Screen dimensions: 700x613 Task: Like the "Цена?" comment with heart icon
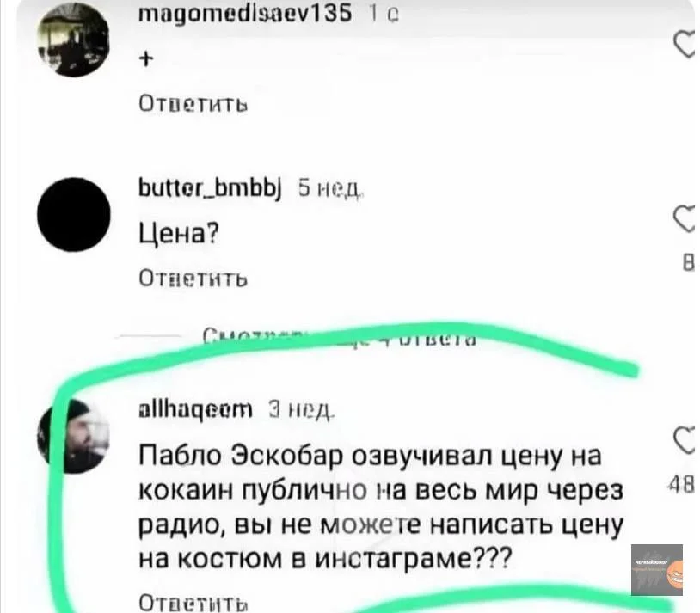click(x=685, y=218)
